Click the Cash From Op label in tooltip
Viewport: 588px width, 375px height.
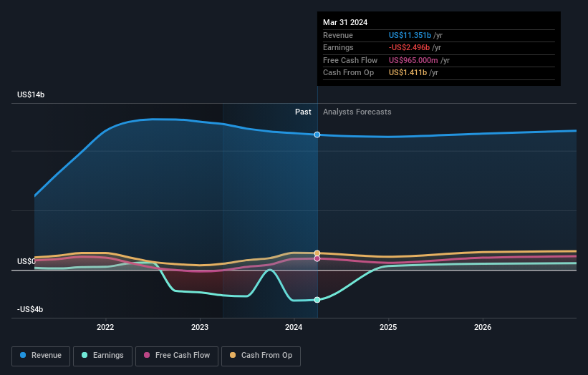point(348,73)
